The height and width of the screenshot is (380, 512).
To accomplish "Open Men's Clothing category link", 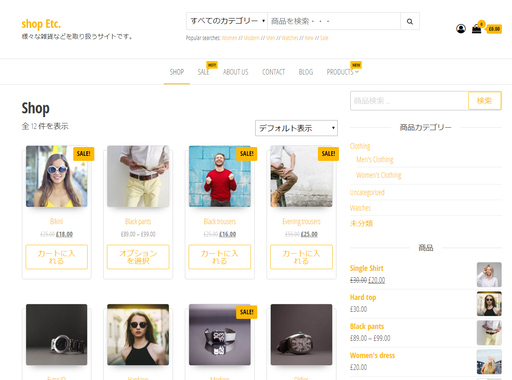I will [375, 160].
